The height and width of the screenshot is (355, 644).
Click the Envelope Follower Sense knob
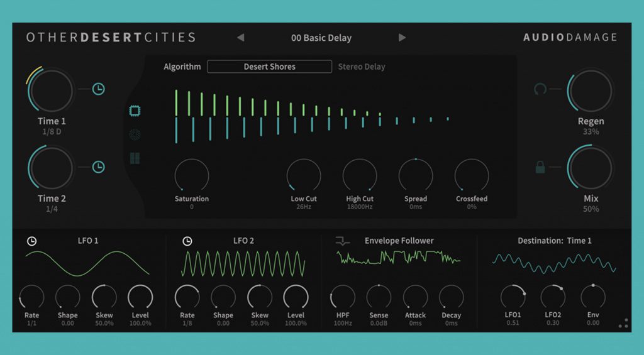click(379, 297)
